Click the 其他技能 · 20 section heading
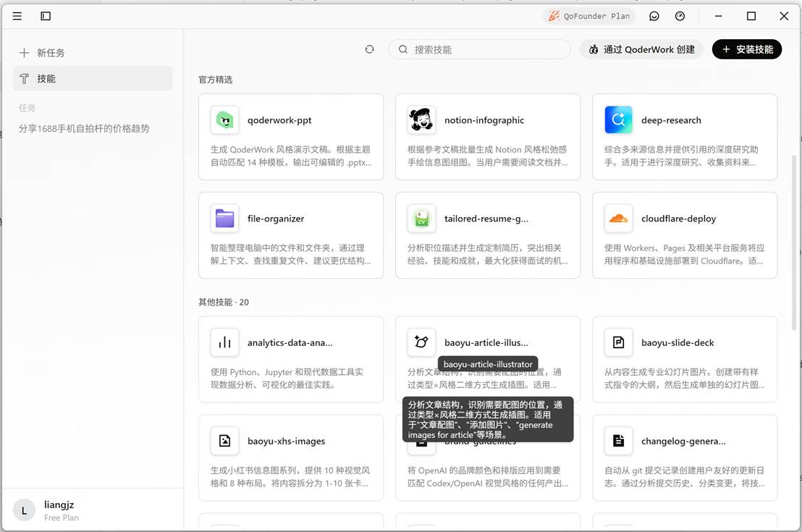This screenshot has width=802, height=532. [224, 302]
